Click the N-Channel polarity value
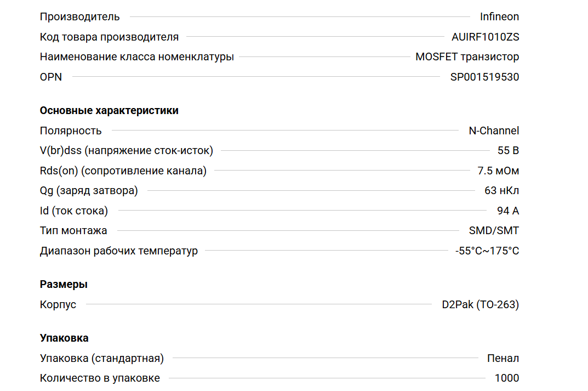Image resolution: width=588 pixels, height=391 pixels. click(x=494, y=131)
